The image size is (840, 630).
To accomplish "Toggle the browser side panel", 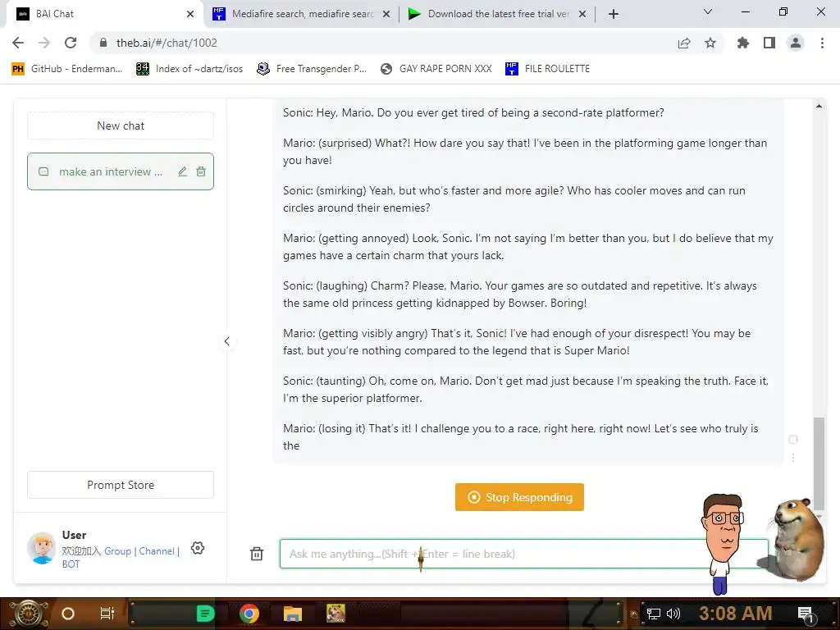I will [x=769, y=43].
